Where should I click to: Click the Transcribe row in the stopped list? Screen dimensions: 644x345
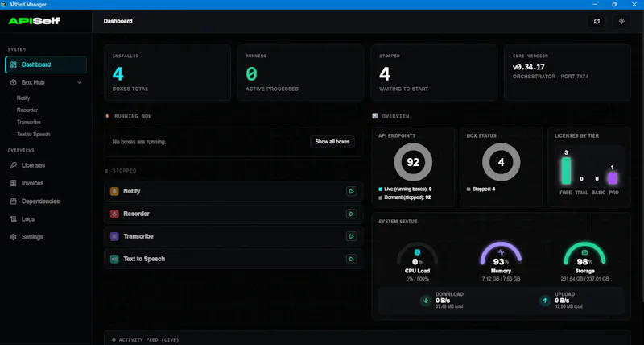233,236
